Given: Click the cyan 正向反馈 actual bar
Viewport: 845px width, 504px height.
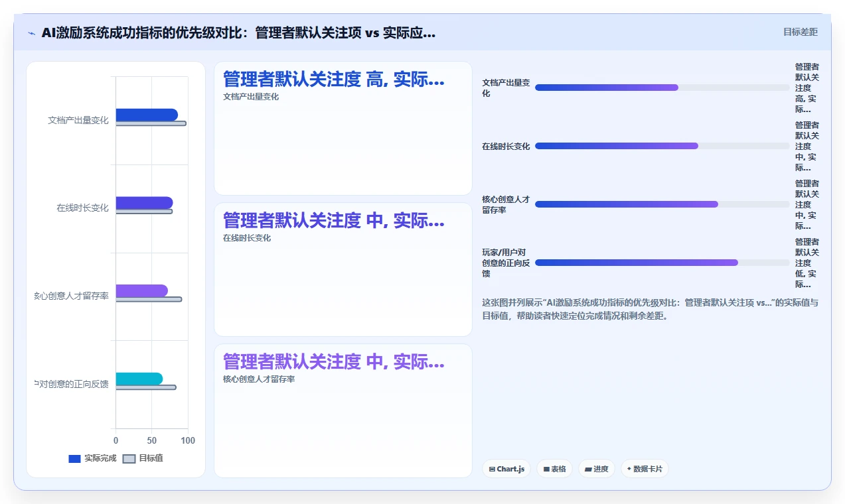Looking at the screenshot, I should point(139,379).
